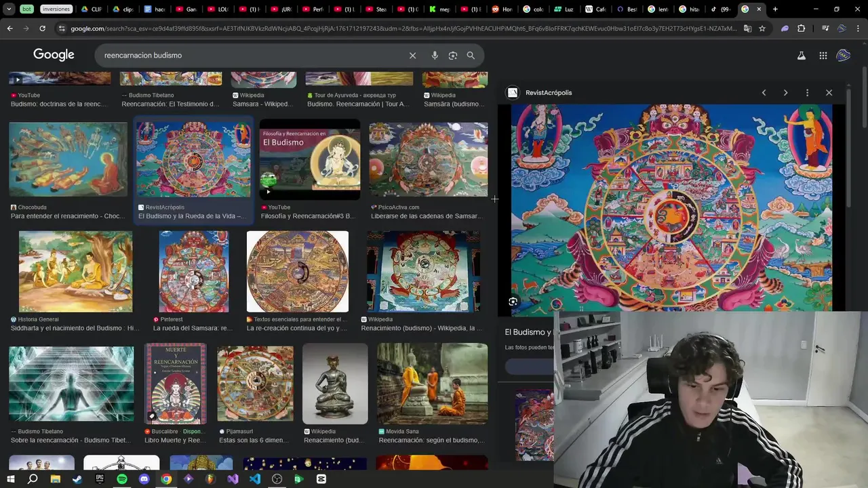The image size is (868, 488).
Task: Open File Explorer from taskbar
Action: click(x=55, y=479)
